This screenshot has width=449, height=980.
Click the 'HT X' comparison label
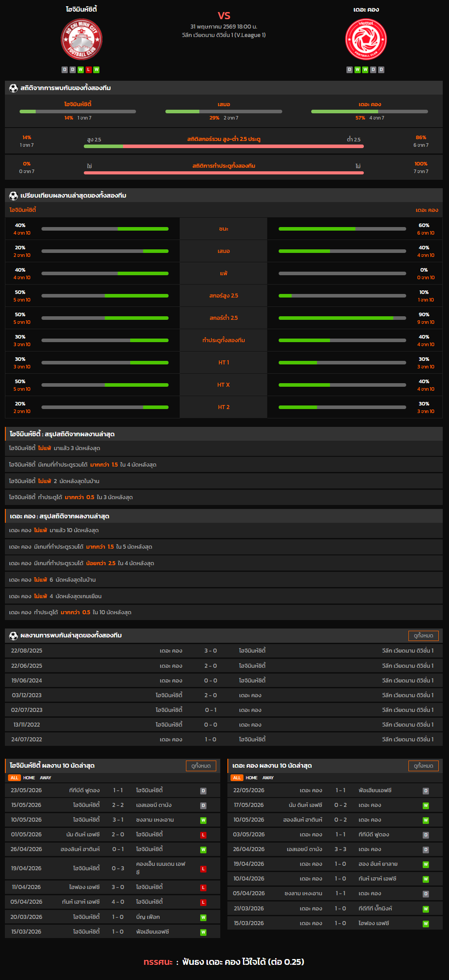pyautogui.click(x=224, y=385)
